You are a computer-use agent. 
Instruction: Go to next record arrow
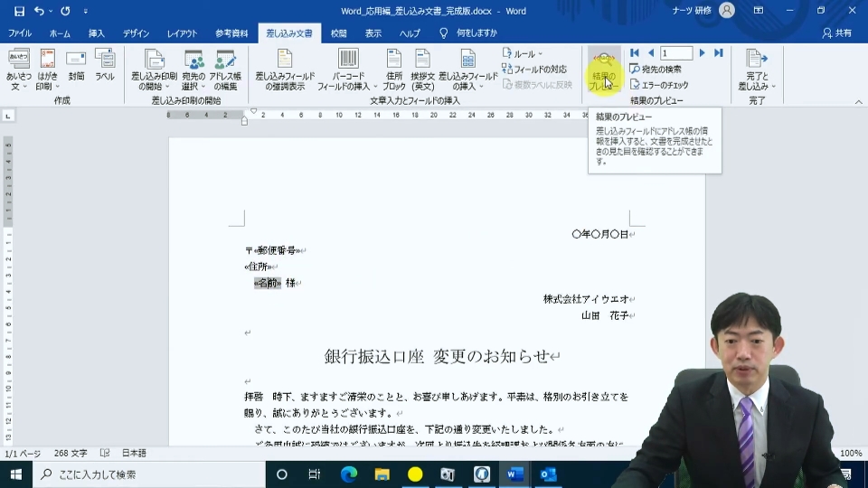(702, 53)
